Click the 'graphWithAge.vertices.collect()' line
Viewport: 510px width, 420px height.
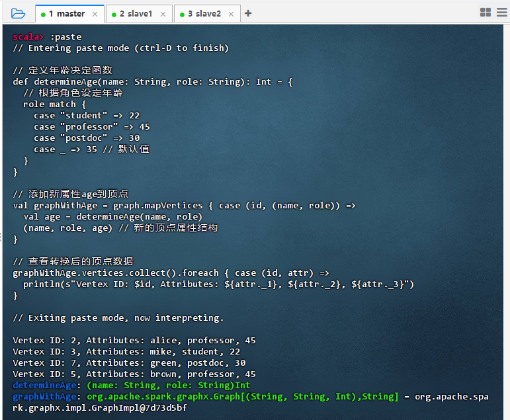(x=171, y=273)
